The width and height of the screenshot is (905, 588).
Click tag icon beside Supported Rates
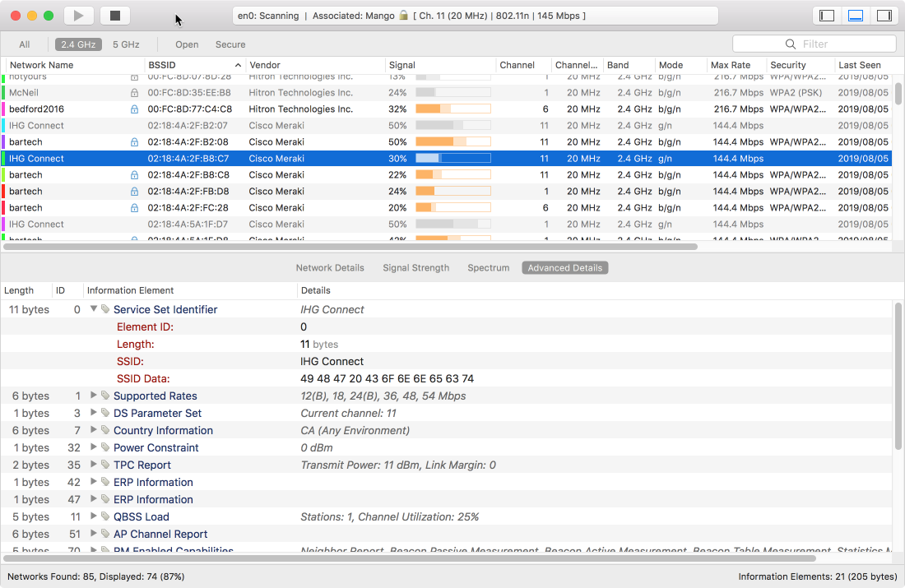pyautogui.click(x=105, y=396)
